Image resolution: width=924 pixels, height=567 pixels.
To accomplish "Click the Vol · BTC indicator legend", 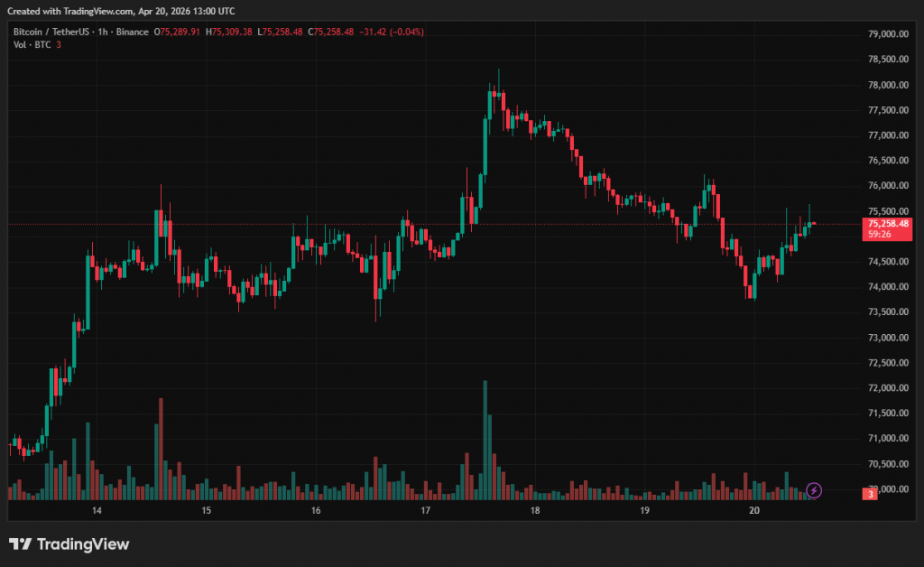I will (32, 45).
